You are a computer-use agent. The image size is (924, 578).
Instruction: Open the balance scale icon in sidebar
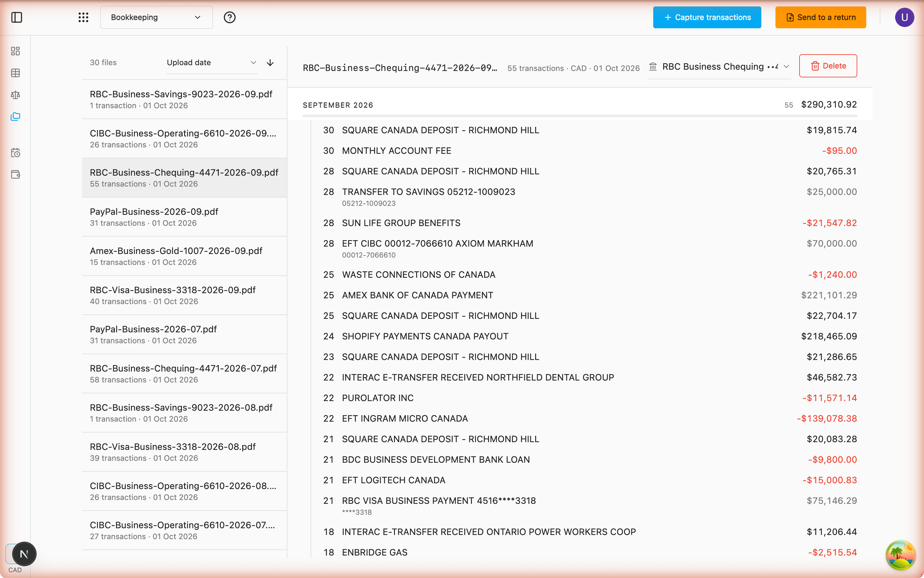tap(15, 95)
